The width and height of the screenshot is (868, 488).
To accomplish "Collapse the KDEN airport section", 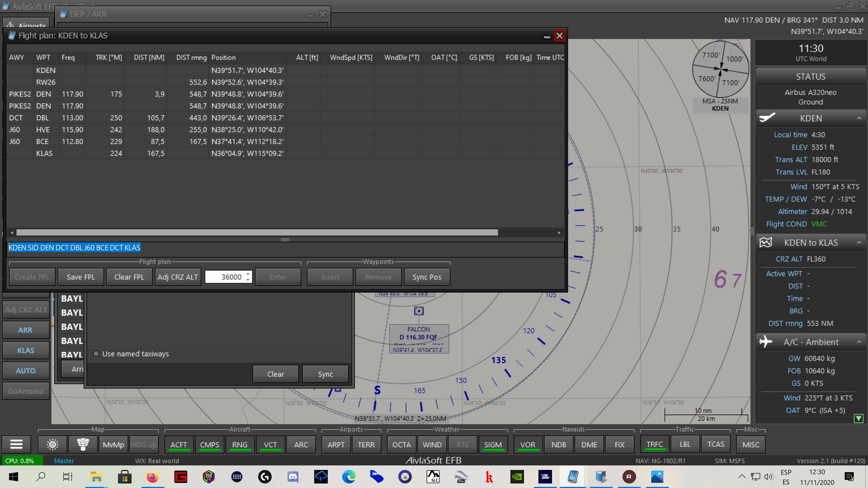I will point(859,118).
